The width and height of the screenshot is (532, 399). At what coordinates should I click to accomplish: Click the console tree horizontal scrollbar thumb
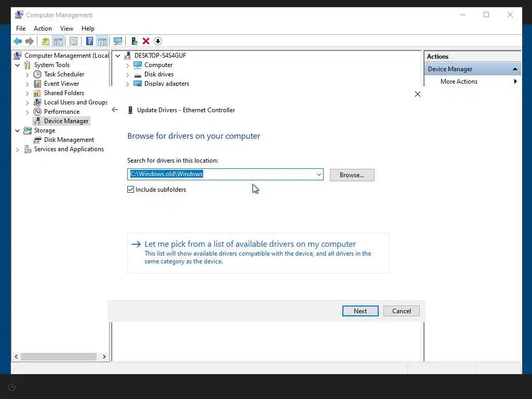point(59,356)
